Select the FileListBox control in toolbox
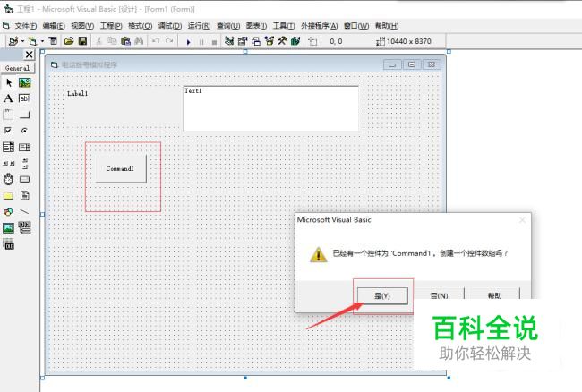Viewport: 582px width, 392px height. tap(25, 195)
